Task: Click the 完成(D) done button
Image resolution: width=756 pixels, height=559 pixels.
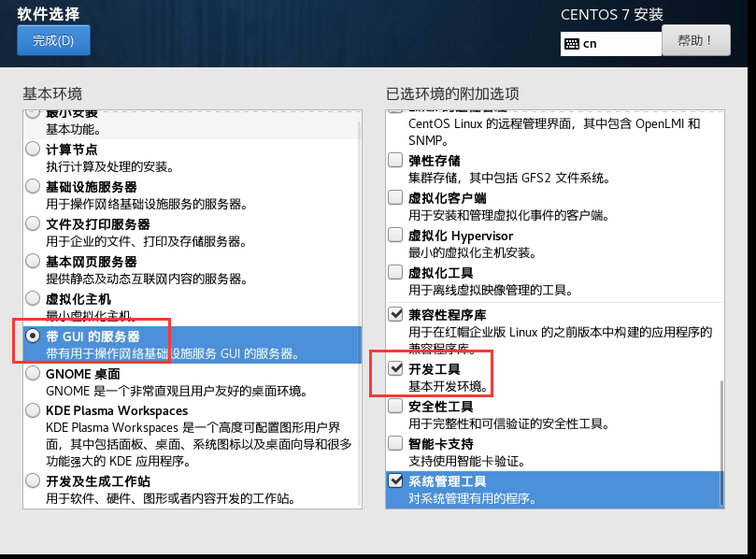Action: (x=53, y=40)
